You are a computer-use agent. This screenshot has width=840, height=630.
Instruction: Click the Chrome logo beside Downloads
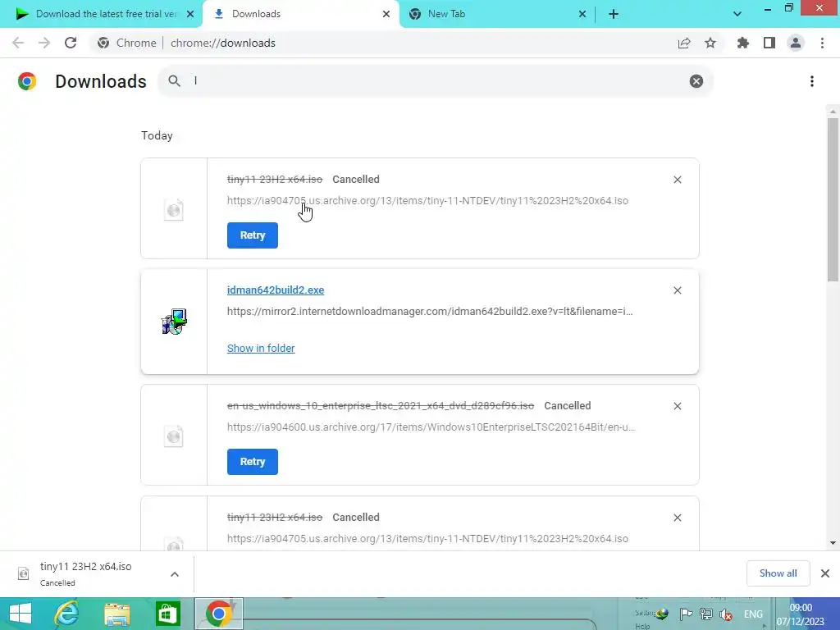(x=27, y=81)
